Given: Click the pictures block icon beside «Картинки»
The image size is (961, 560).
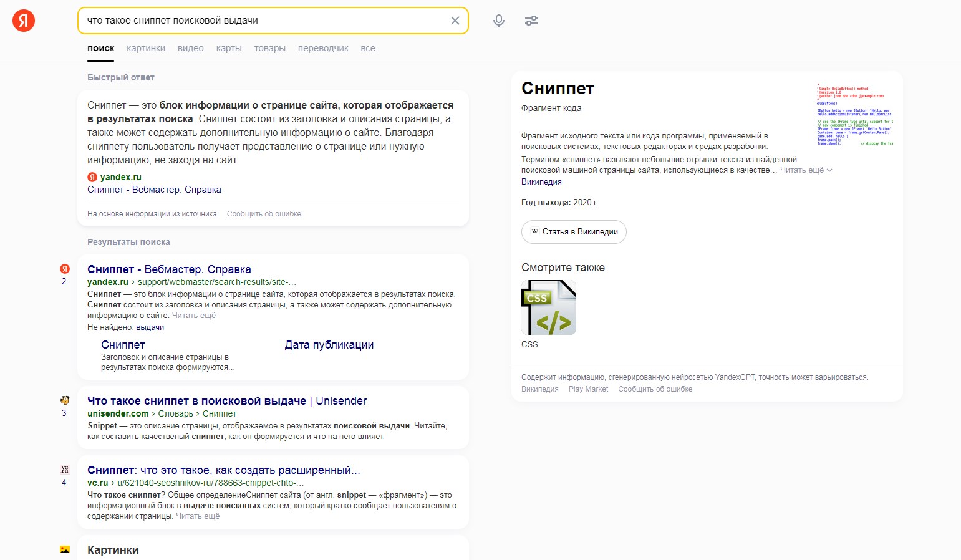Looking at the screenshot, I should 65,549.
